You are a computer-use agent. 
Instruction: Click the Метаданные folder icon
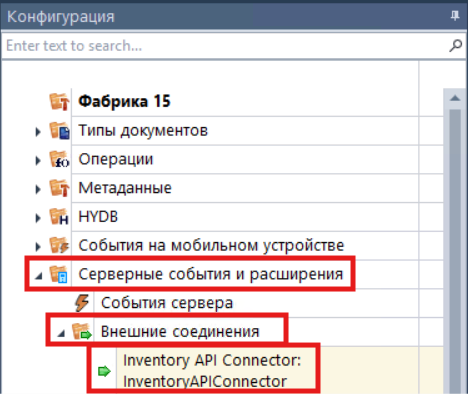click(x=59, y=188)
